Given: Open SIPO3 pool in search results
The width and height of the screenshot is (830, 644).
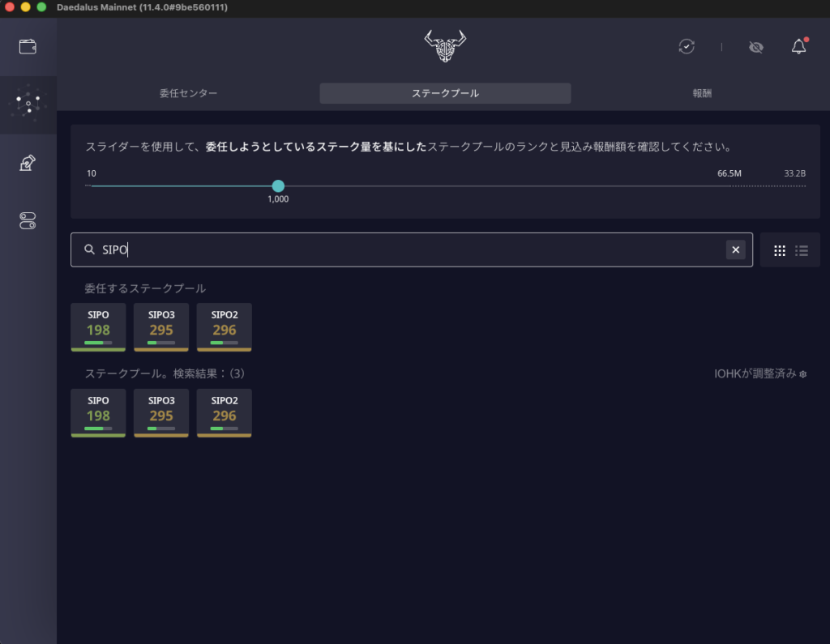Looking at the screenshot, I should pyautogui.click(x=161, y=413).
